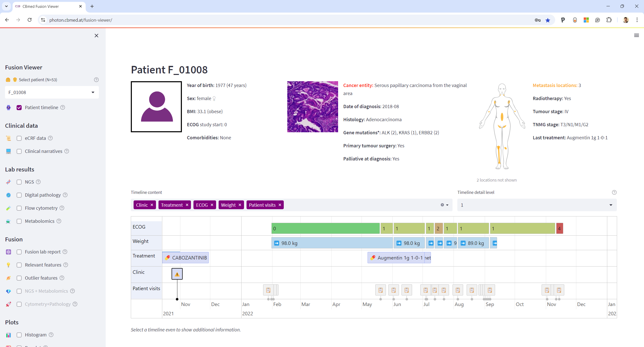Remove the Treatment tag from timeline content

(187, 205)
